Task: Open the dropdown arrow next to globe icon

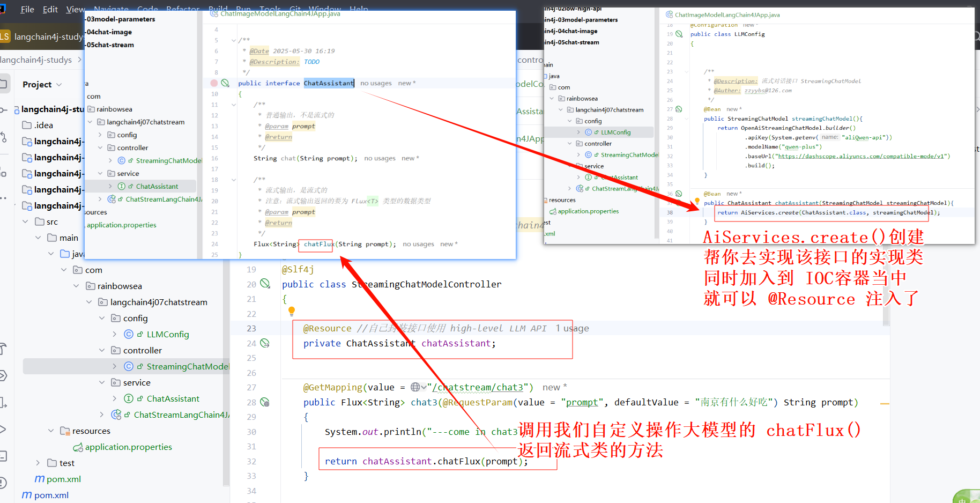Action: [424, 387]
